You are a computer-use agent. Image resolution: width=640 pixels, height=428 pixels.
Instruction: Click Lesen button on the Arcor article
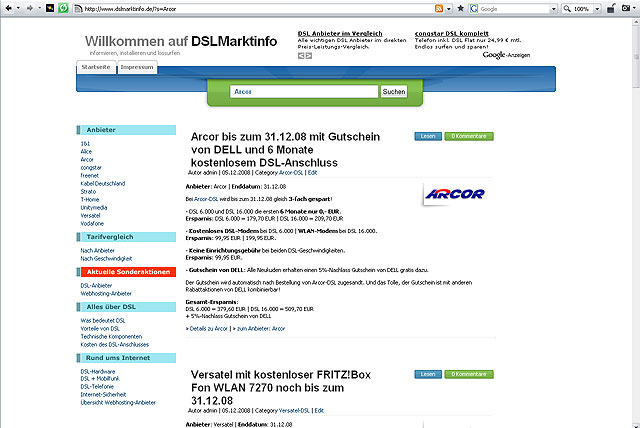coord(428,136)
